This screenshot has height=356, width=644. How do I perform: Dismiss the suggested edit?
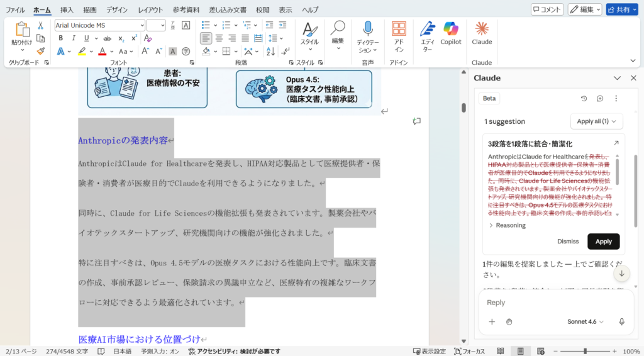point(567,242)
